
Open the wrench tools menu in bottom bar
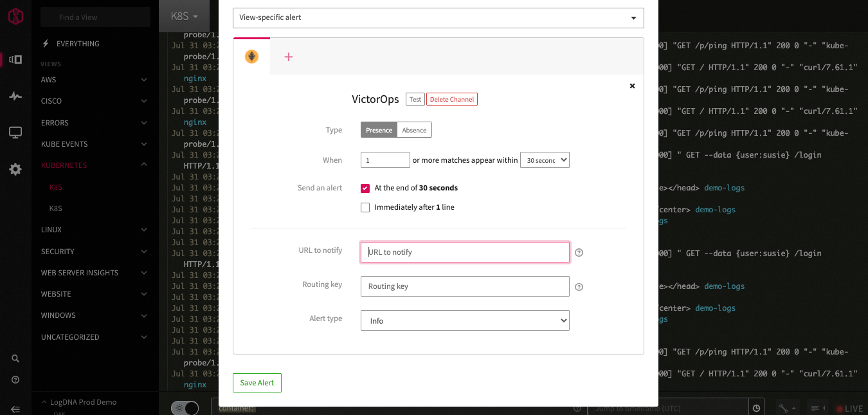pyautogui.click(x=786, y=408)
